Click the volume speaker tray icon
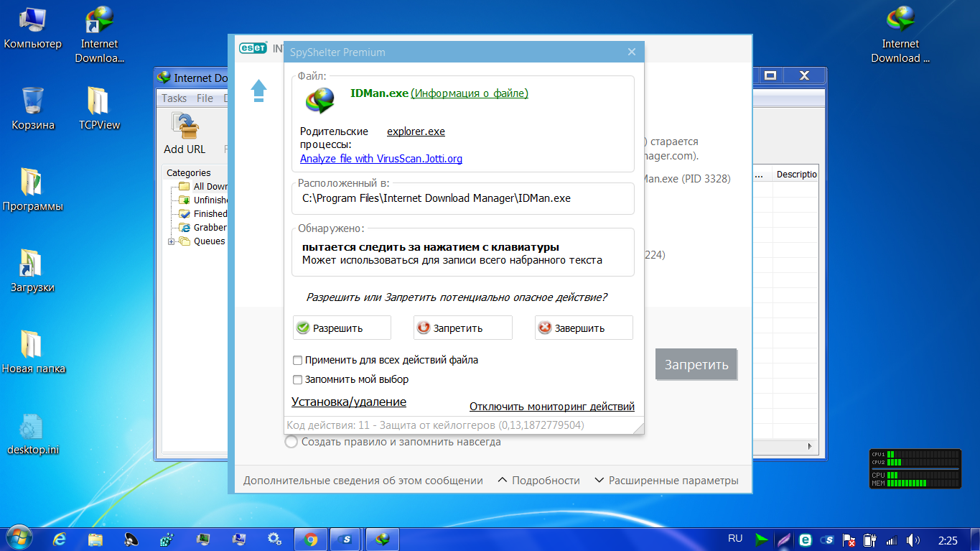This screenshot has width=980, height=551. pyautogui.click(x=913, y=540)
